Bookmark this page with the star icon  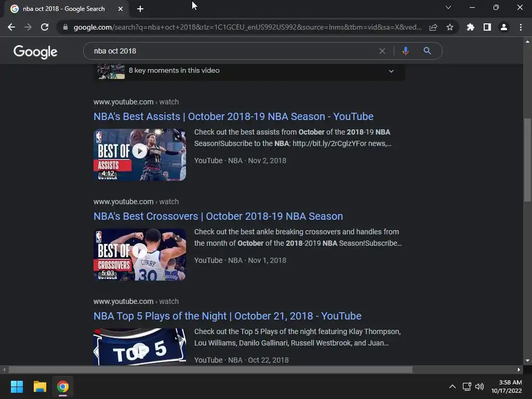(x=450, y=27)
